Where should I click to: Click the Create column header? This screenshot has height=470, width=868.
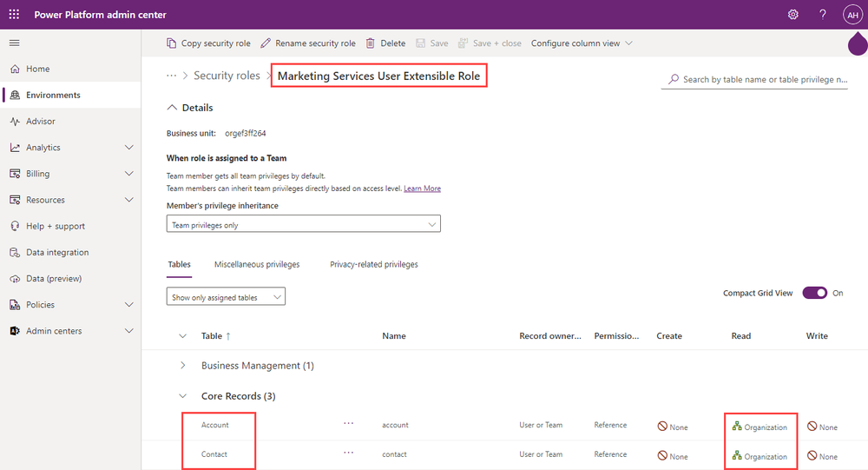pyautogui.click(x=668, y=336)
